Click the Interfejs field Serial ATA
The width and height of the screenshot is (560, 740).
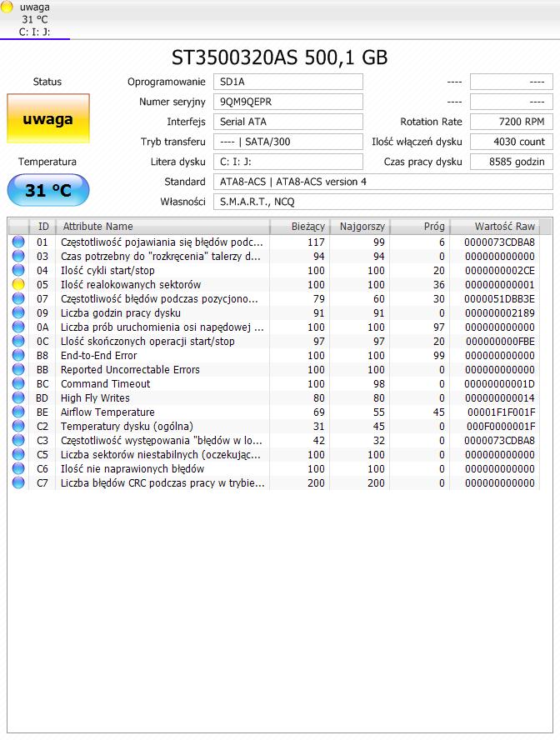[288, 122]
